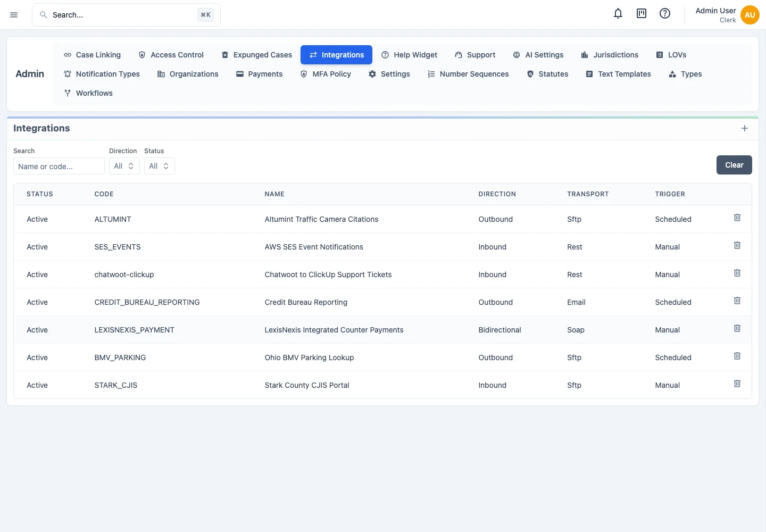Open the help question mark icon
Screen dimensions: 766x532
[665, 14]
